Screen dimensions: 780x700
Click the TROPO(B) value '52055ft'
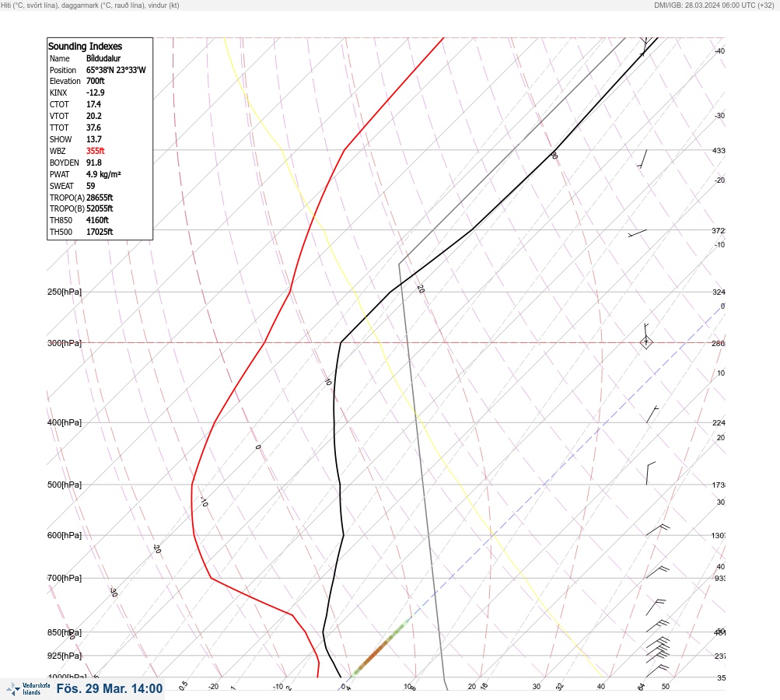(x=100, y=208)
